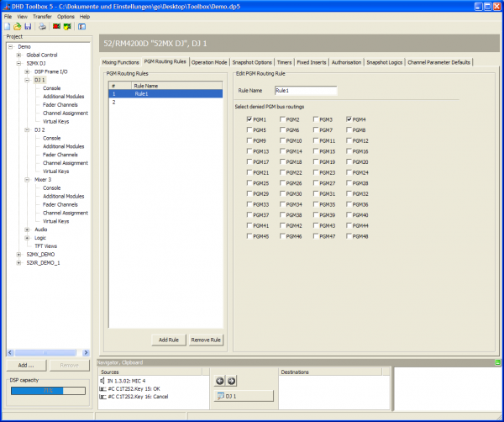The width and height of the screenshot is (504, 422).
Task: Select Virtual Keys under DJ 2
Action: tap(56, 171)
